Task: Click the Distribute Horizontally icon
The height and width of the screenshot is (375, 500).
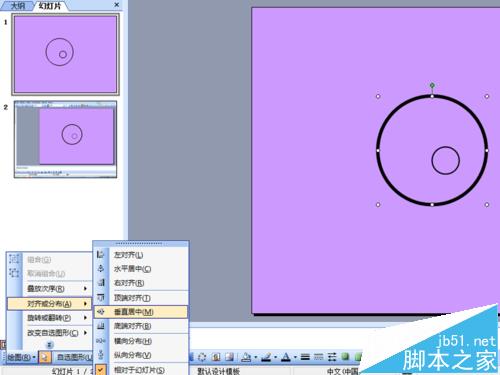Action: (x=101, y=341)
